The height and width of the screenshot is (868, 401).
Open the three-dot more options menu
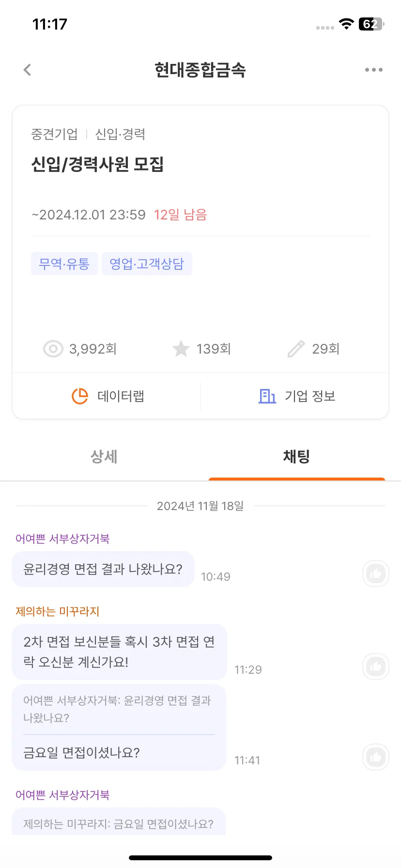click(373, 70)
